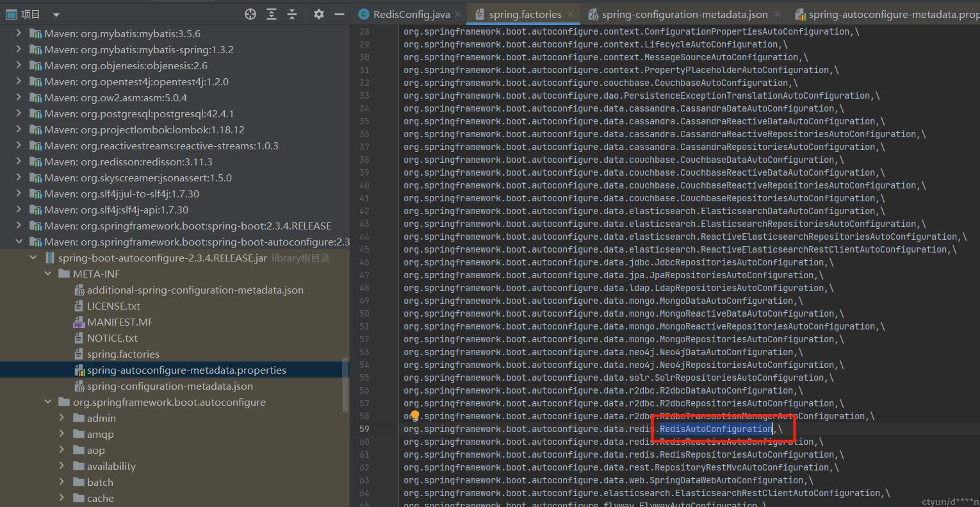This screenshot has height=507, width=980.
Task: Click the 项目 panel icon
Action: [11, 14]
